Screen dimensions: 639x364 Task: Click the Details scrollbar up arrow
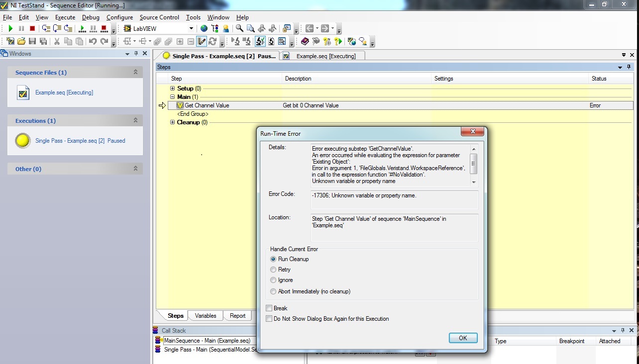[x=474, y=149]
